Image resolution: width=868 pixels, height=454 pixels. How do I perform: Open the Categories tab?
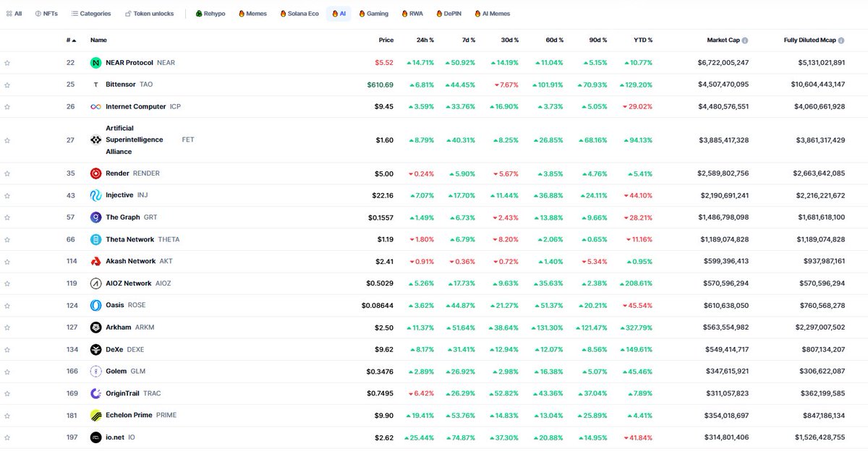pyautogui.click(x=91, y=14)
